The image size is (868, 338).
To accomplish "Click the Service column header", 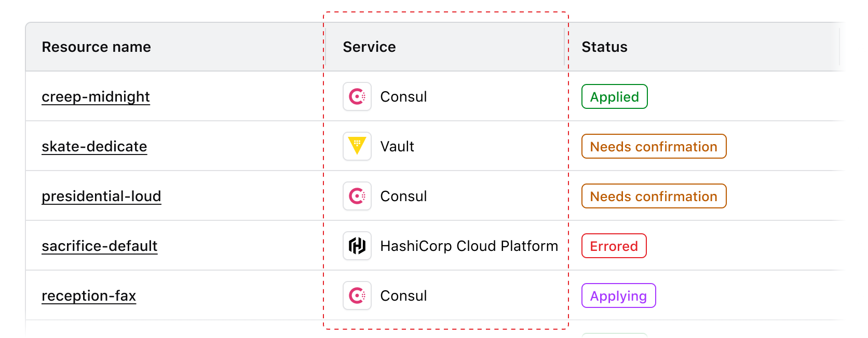I will 369,47.
